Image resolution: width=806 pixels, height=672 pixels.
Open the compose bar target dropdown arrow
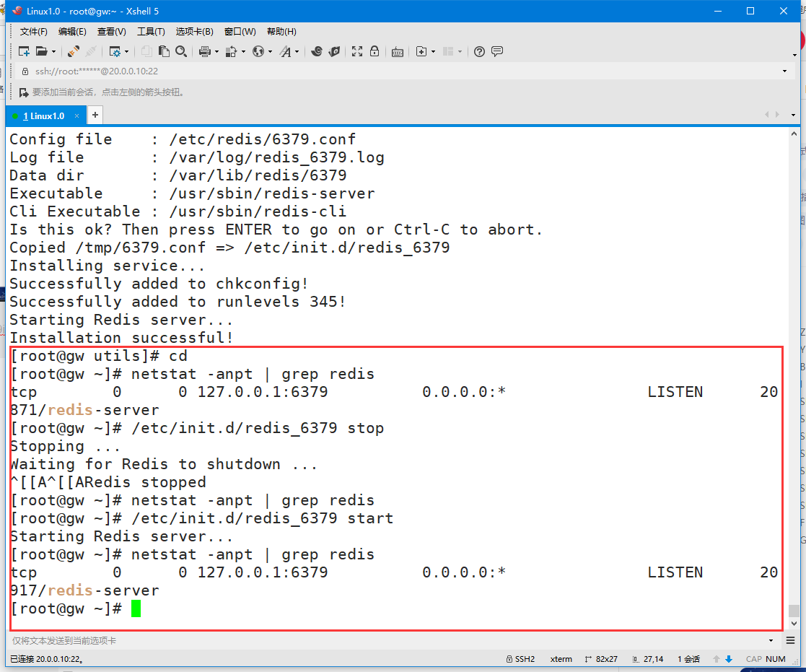[x=771, y=640]
